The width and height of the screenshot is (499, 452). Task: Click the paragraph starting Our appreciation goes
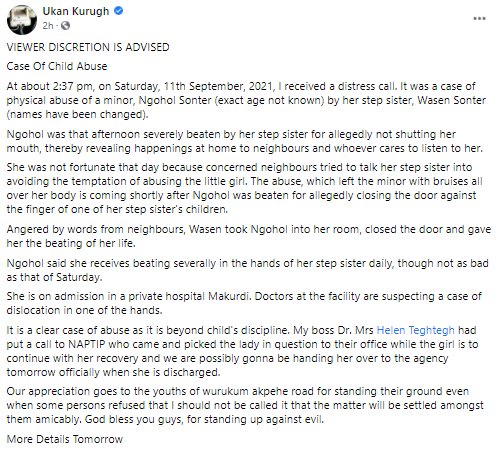pos(245,405)
